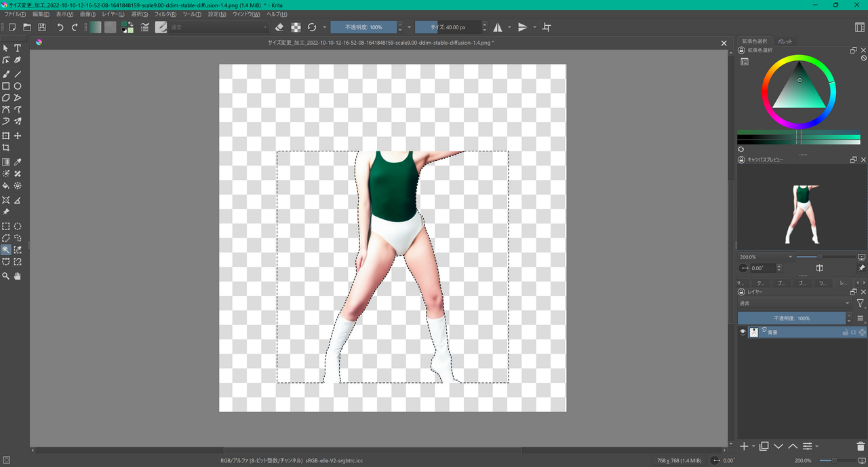Select the Move tool
The image size is (868, 467).
(18, 136)
